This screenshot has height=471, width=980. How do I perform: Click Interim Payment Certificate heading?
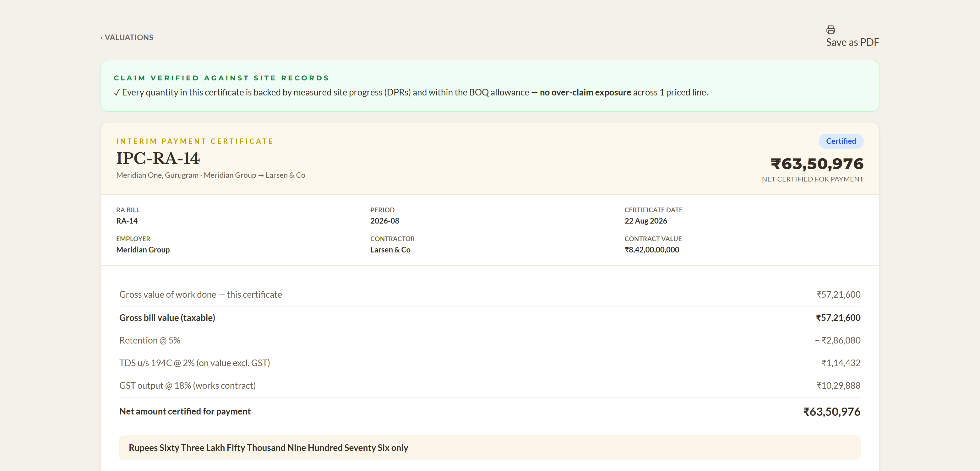195,141
